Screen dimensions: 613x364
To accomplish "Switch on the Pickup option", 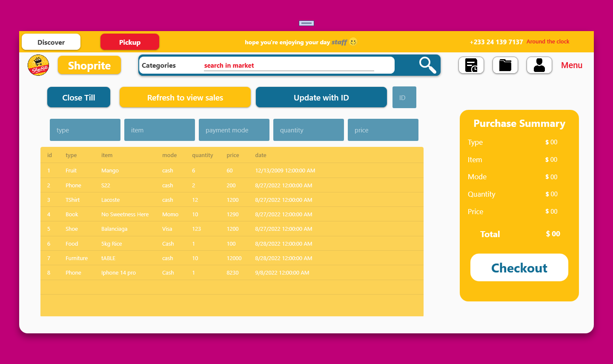I will click(129, 42).
